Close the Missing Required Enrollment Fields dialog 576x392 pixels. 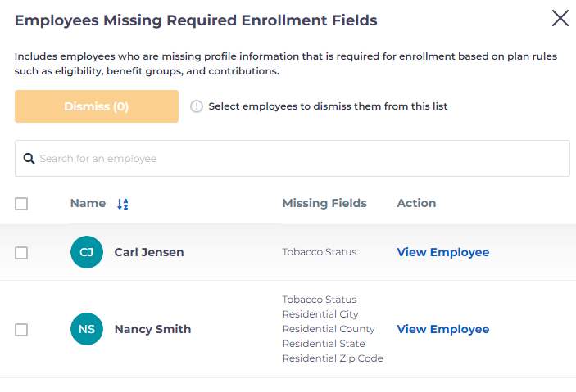pyautogui.click(x=560, y=18)
